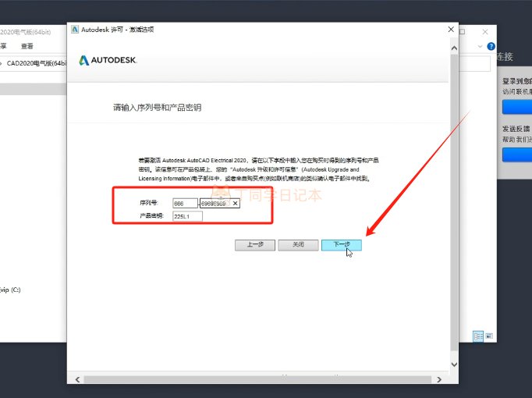Click the 下一步 (Next) button

tap(342, 244)
